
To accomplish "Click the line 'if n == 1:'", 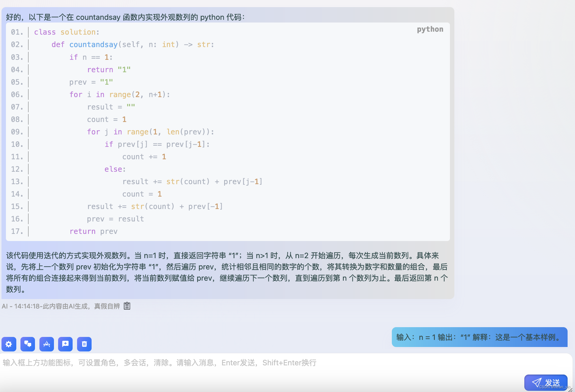I will tap(91, 57).
